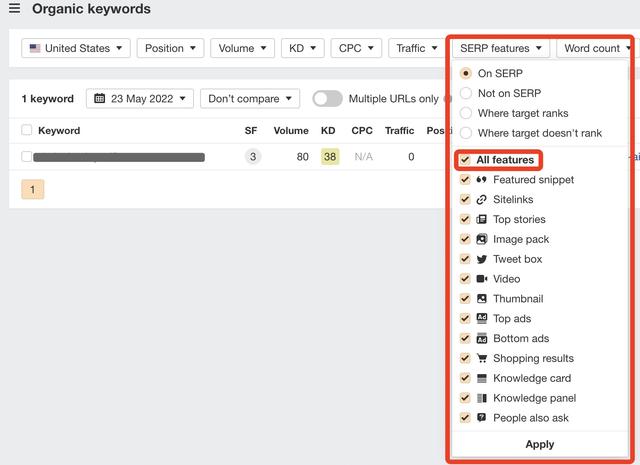Image resolution: width=640 pixels, height=465 pixels.
Task: Click the People also ask icon
Action: click(482, 418)
